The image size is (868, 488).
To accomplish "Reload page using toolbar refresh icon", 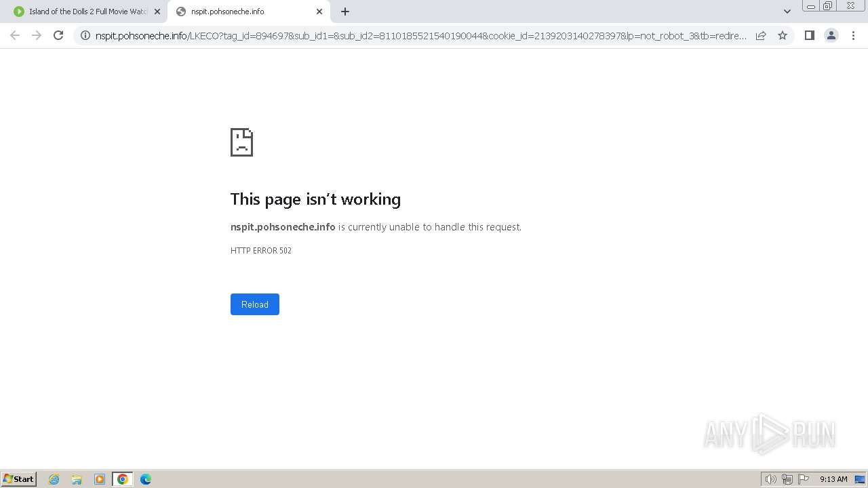I will point(58,35).
